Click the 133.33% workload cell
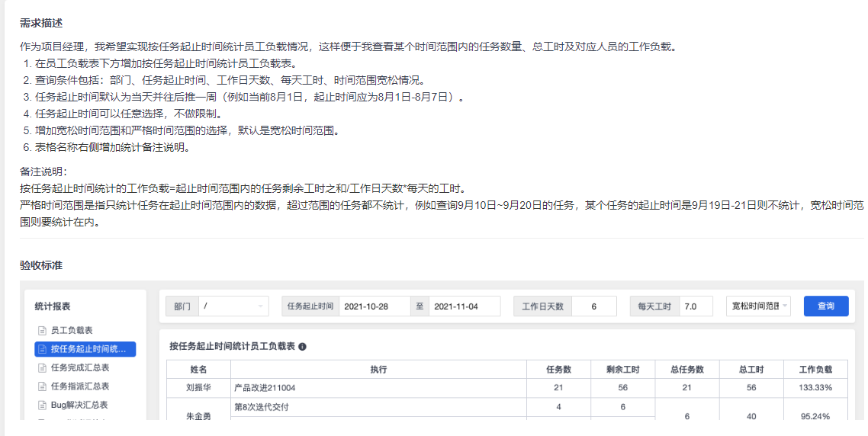 tap(815, 388)
